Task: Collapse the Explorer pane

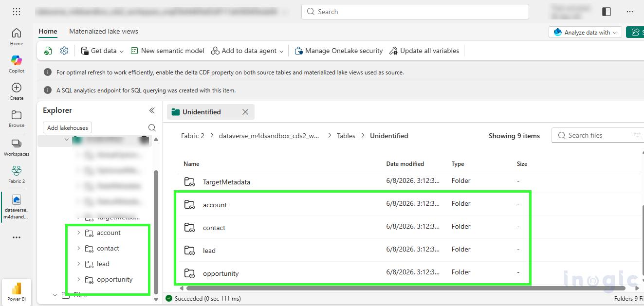Action: click(x=152, y=110)
